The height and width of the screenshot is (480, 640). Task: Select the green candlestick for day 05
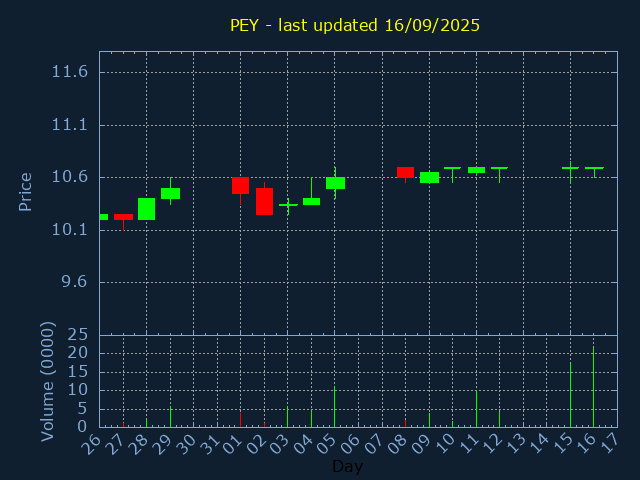coord(335,183)
